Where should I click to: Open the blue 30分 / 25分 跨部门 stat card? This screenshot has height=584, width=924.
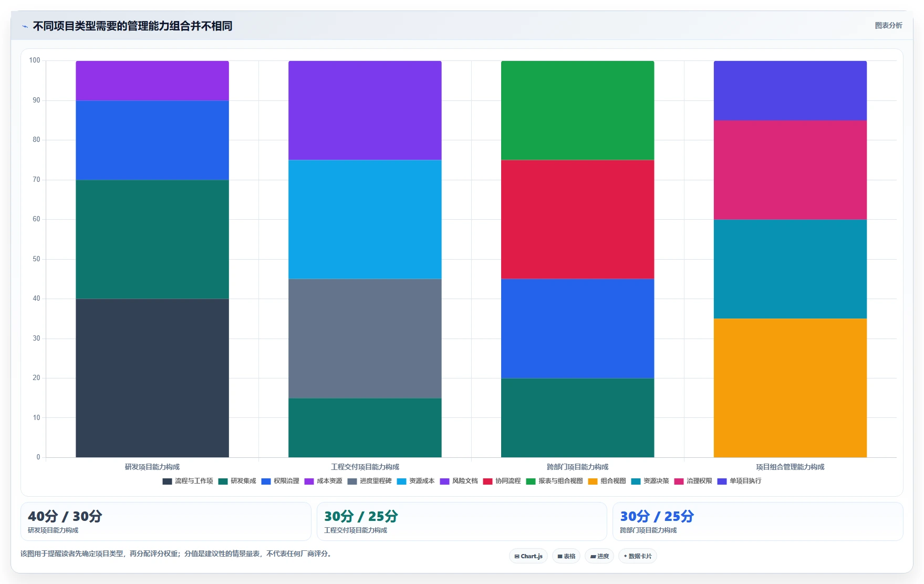pyautogui.click(x=758, y=521)
